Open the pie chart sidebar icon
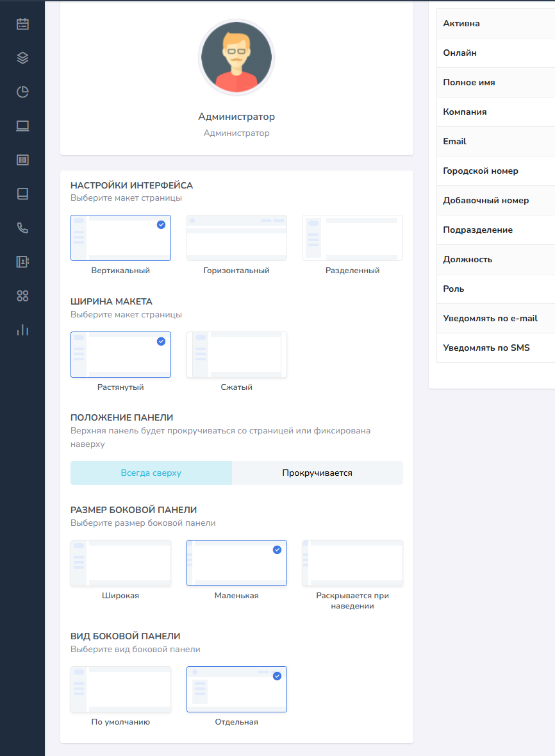Viewport: 555px width, 756px height. (x=22, y=92)
